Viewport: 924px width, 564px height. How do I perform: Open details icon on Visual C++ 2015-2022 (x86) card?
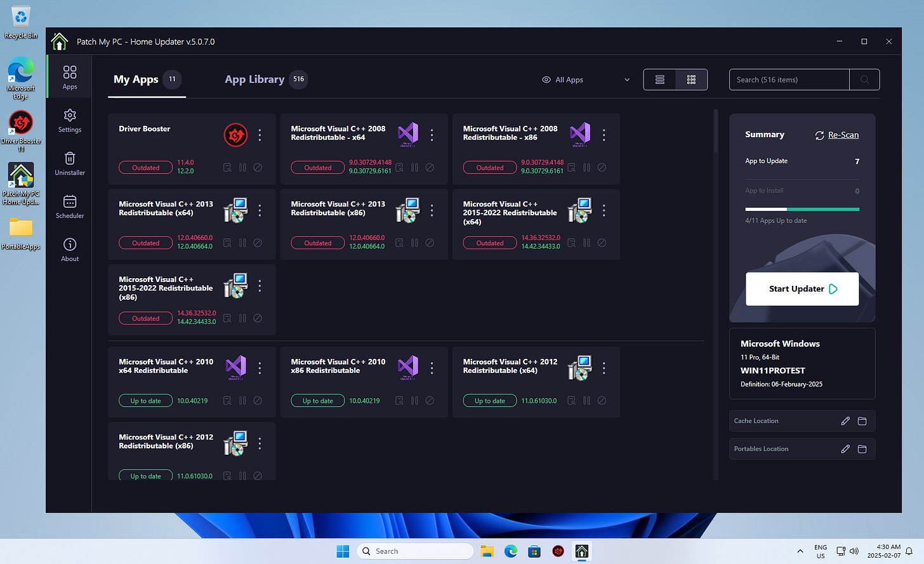coord(227,318)
